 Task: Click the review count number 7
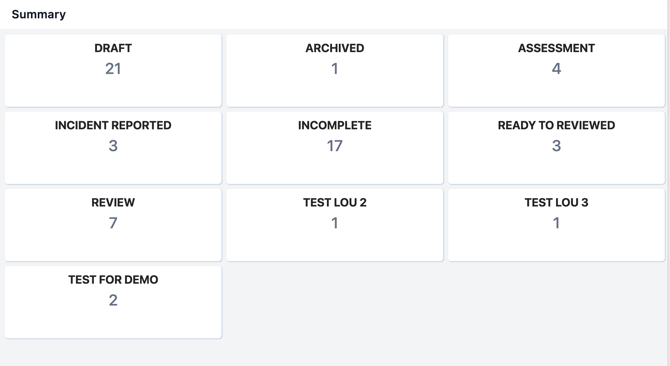click(113, 223)
